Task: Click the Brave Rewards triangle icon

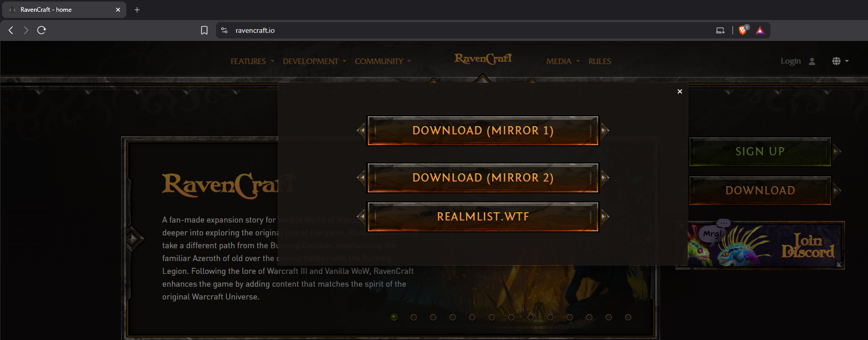Action: tap(760, 30)
